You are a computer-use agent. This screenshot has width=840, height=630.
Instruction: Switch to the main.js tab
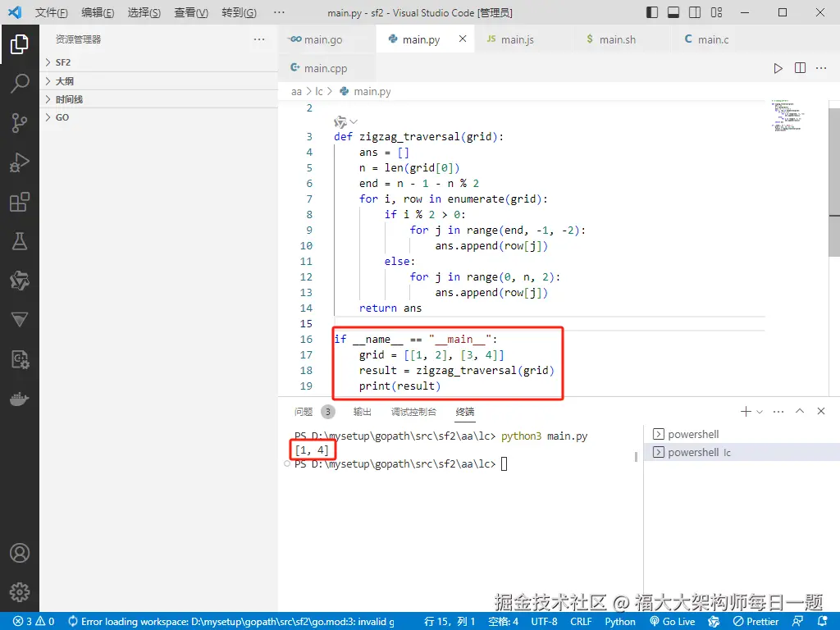524,39
